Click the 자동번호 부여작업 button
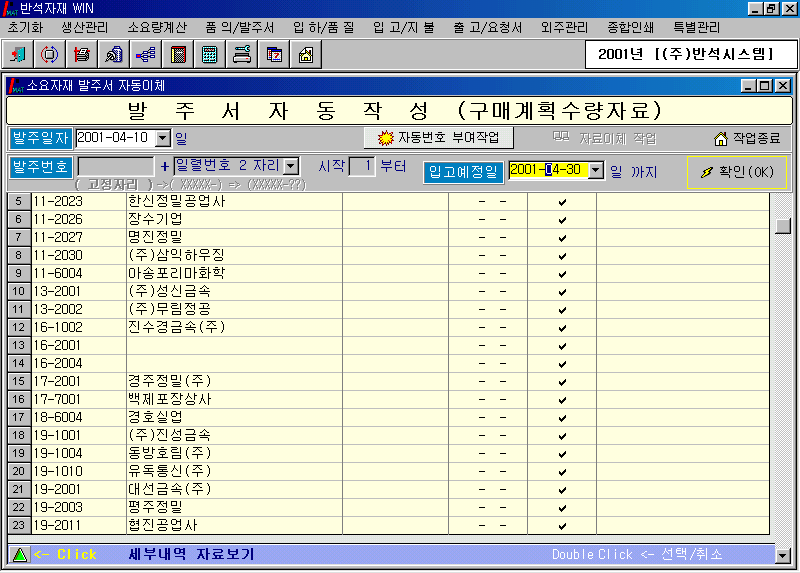800x573 pixels. coord(438,137)
